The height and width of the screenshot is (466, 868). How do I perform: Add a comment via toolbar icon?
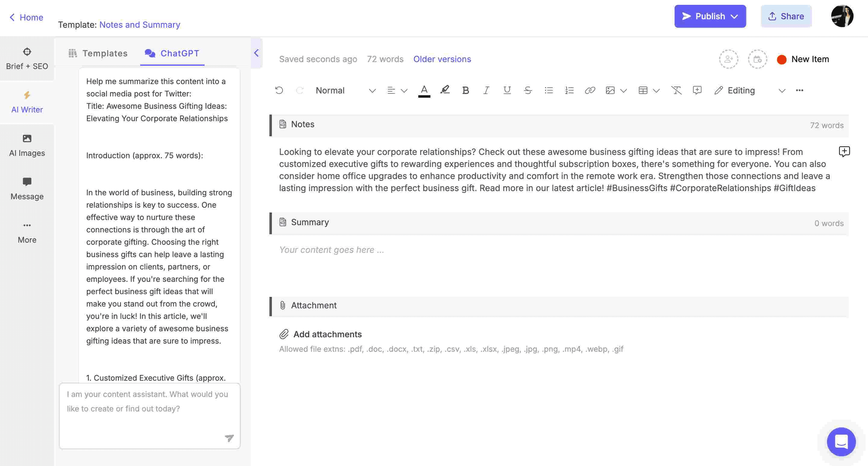click(697, 90)
